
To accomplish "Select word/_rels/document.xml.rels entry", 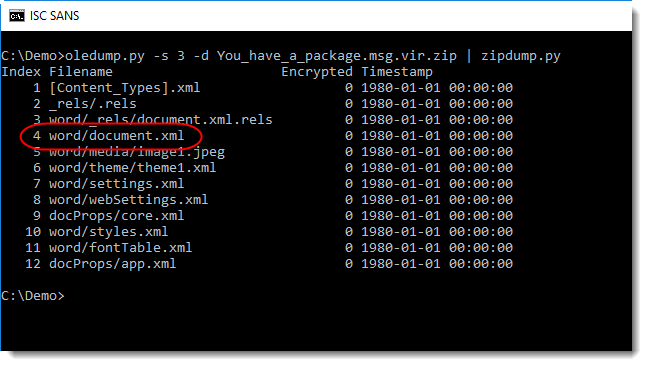I will point(161,120).
